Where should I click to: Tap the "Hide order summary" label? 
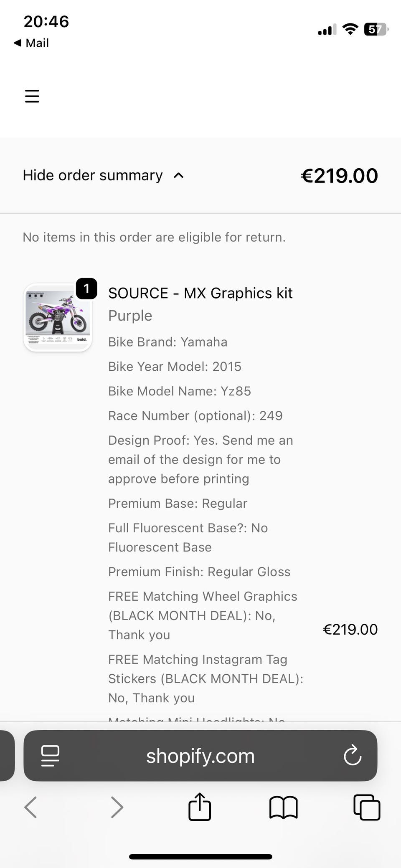(x=93, y=175)
